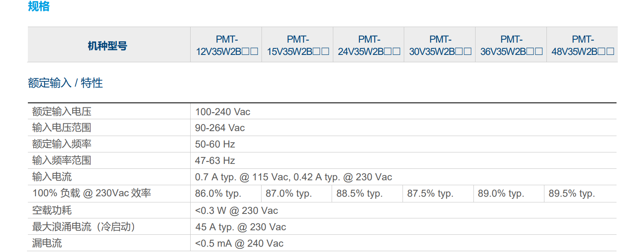Screen dimensions: 644x252
Task: Click the 90-264 Vac input range value
Action: coord(220,128)
